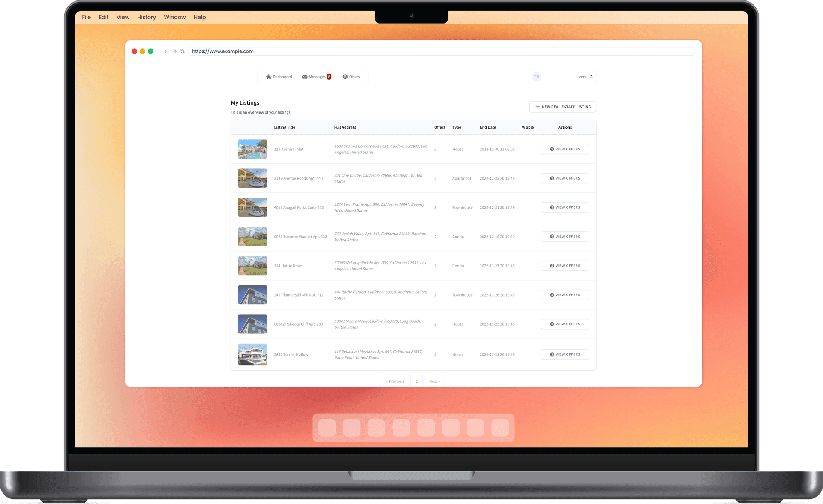Click the 114 Hattie Drive thumbnail
The width and height of the screenshot is (823, 504).
point(252,266)
